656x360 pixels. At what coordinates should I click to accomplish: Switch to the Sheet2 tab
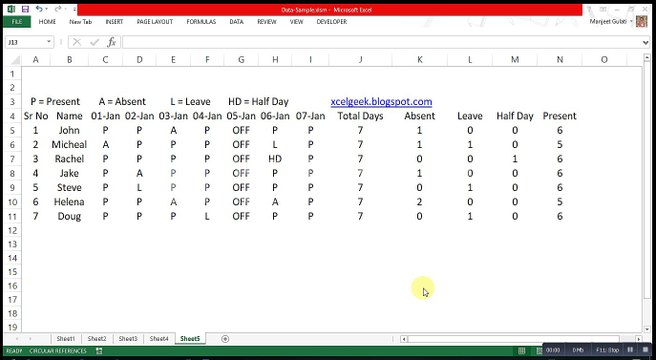coord(97,339)
